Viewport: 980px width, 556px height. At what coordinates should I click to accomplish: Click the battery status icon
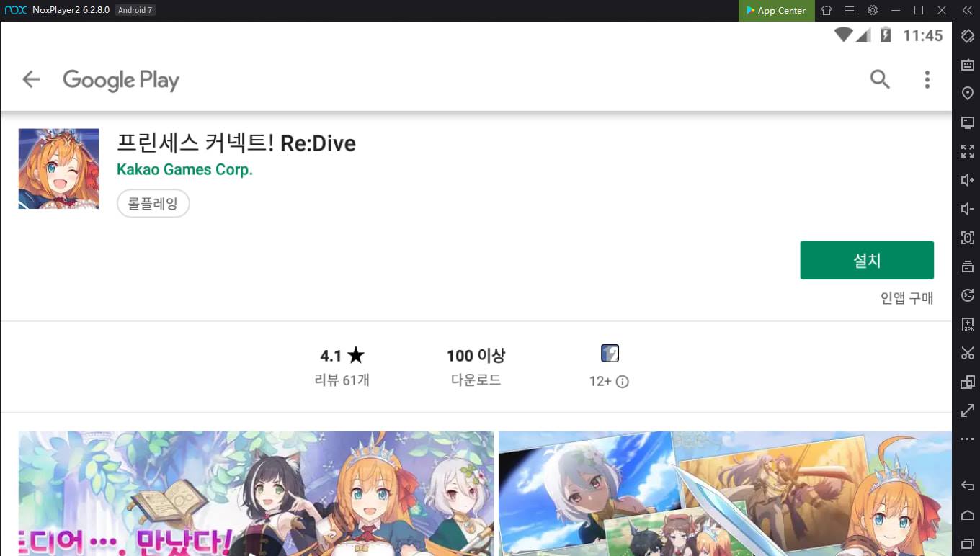pos(886,35)
